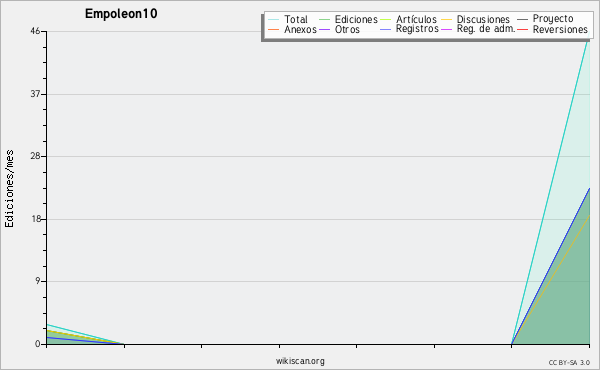Image resolution: width=600 pixels, height=370 pixels.
Task: Click the Ediciones/mes axis title
Action: (9, 189)
